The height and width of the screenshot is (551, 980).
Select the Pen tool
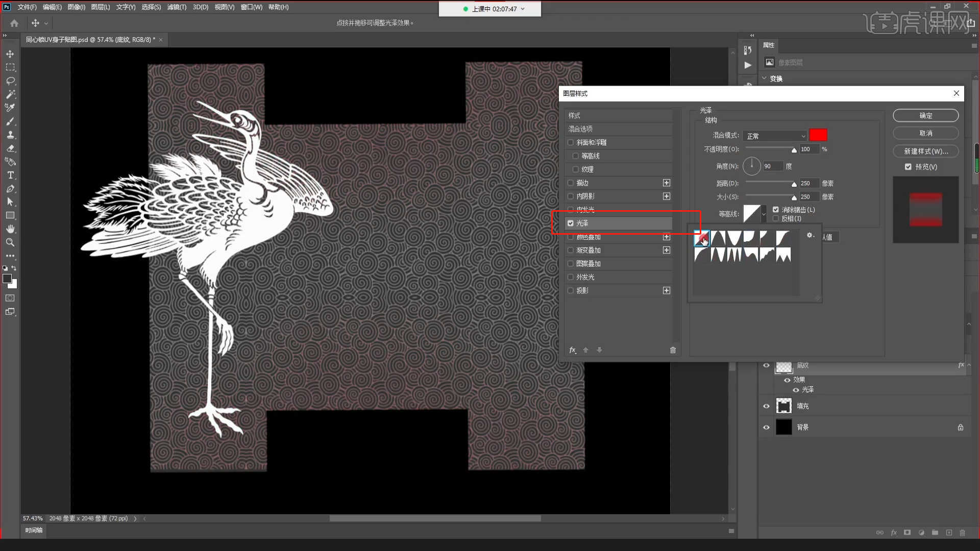pos(10,189)
